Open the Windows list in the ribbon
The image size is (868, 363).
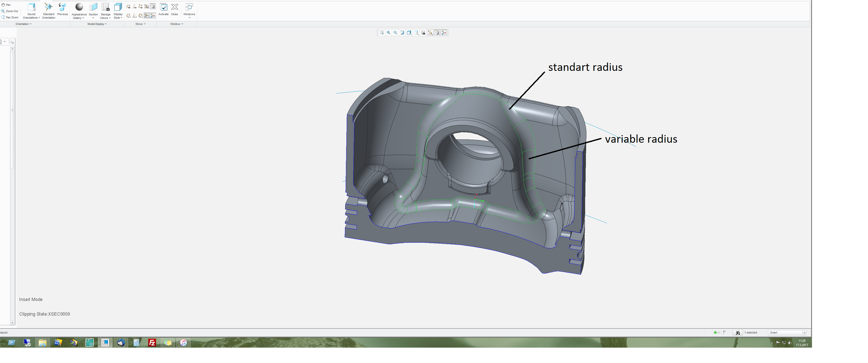click(189, 11)
